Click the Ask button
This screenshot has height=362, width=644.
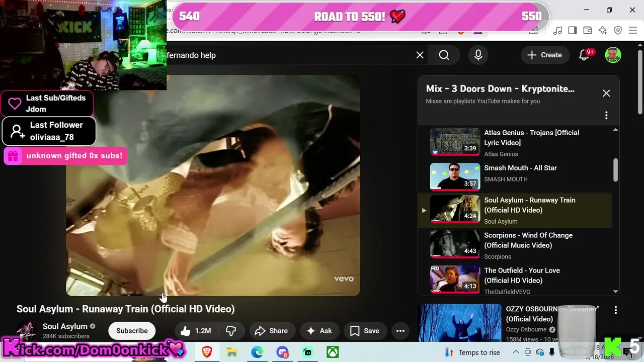coord(319,331)
